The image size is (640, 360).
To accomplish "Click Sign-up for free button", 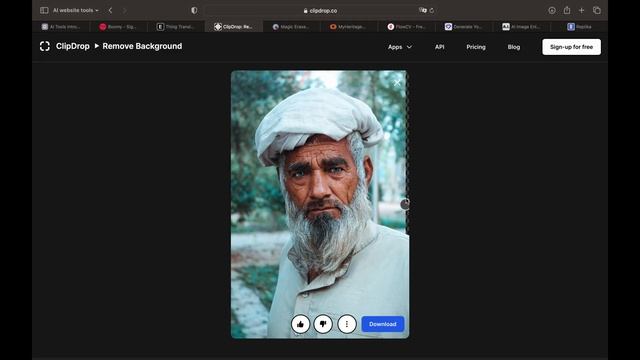I will coord(571,47).
